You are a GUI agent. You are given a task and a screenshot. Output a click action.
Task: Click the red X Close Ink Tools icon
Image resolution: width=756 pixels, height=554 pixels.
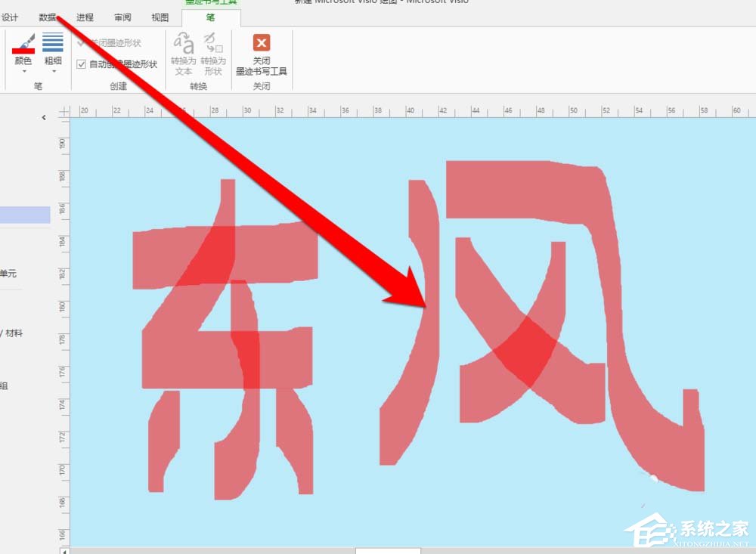click(x=261, y=43)
